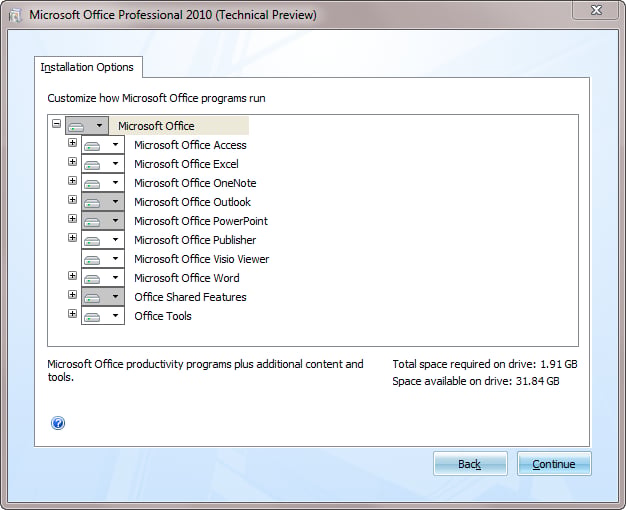Select Microsoft Office Excel in tree
This screenshot has height=510, width=626.
186,164
